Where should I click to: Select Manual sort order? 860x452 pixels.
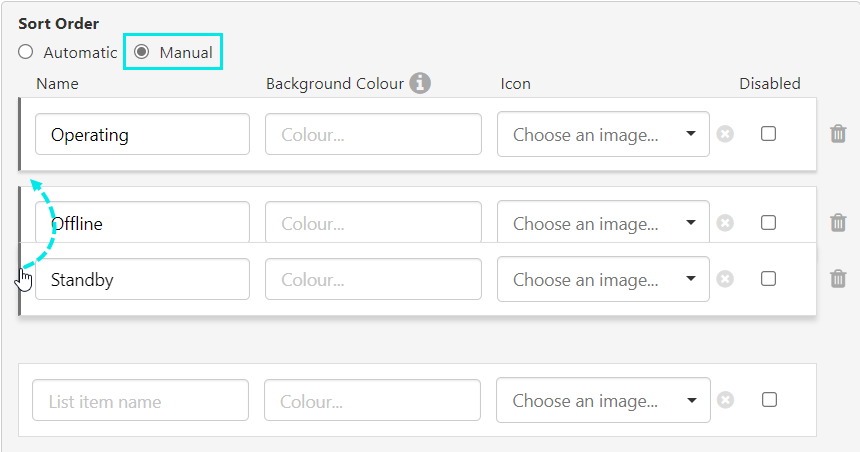point(142,52)
